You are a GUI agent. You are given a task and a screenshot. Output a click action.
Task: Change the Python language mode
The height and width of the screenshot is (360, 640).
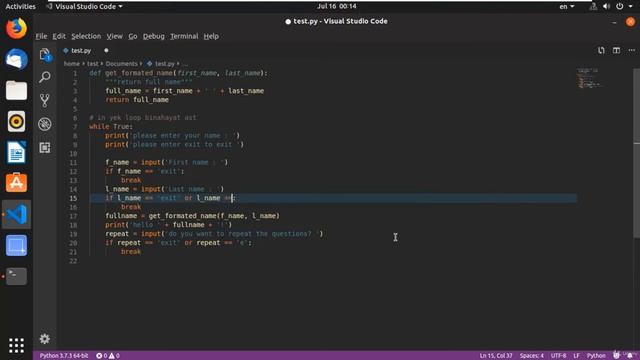(596, 356)
